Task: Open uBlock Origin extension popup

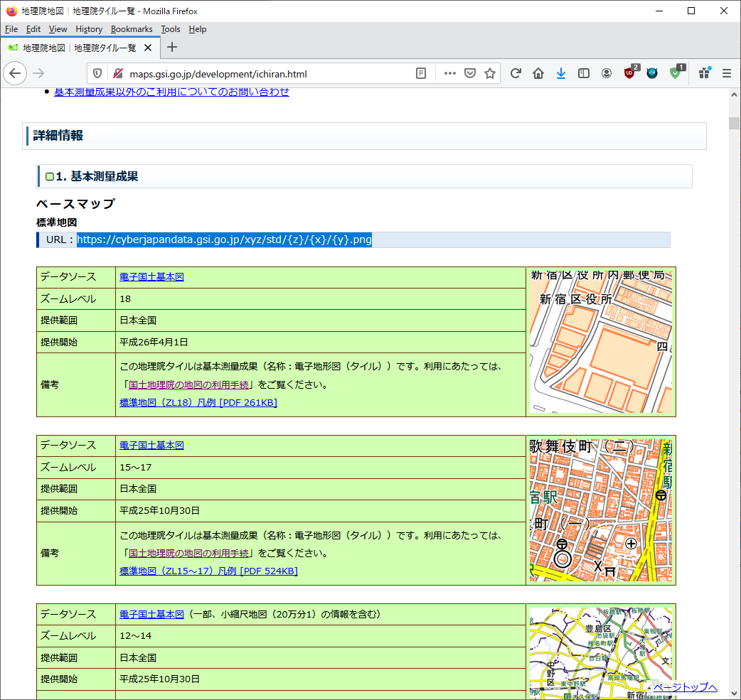Action: pos(630,73)
